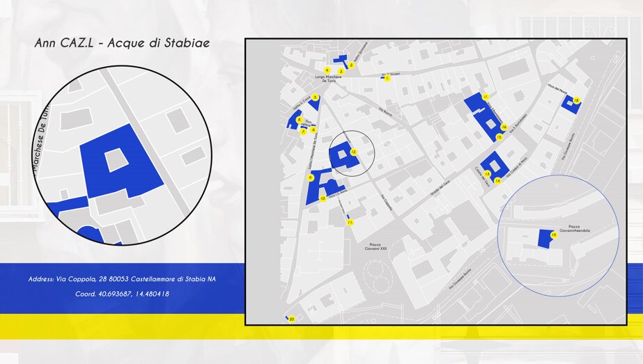Click marker 12 inside the black circle
643x364 pixels.
coord(353,152)
